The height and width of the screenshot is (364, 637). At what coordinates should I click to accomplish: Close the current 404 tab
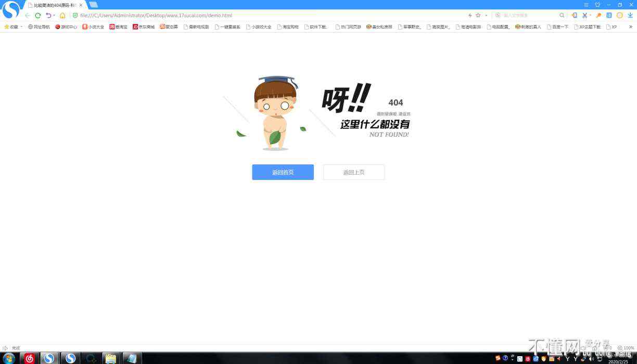pyautogui.click(x=81, y=5)
